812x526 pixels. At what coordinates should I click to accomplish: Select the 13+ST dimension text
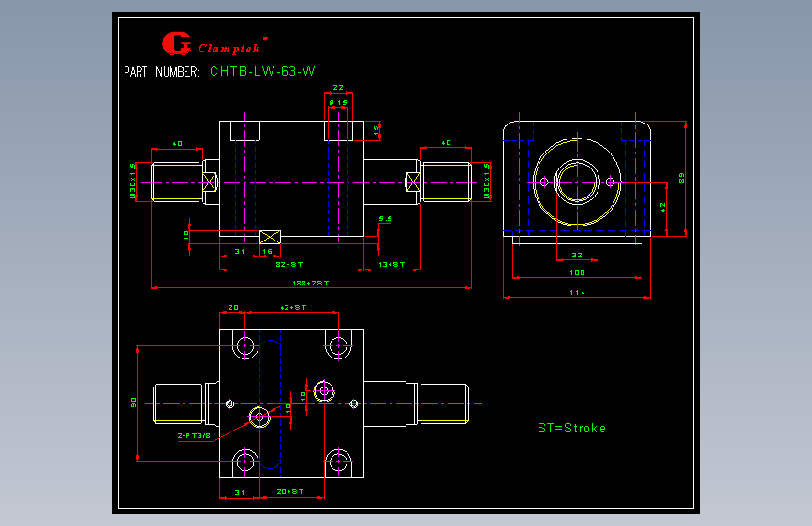point(391,264)
